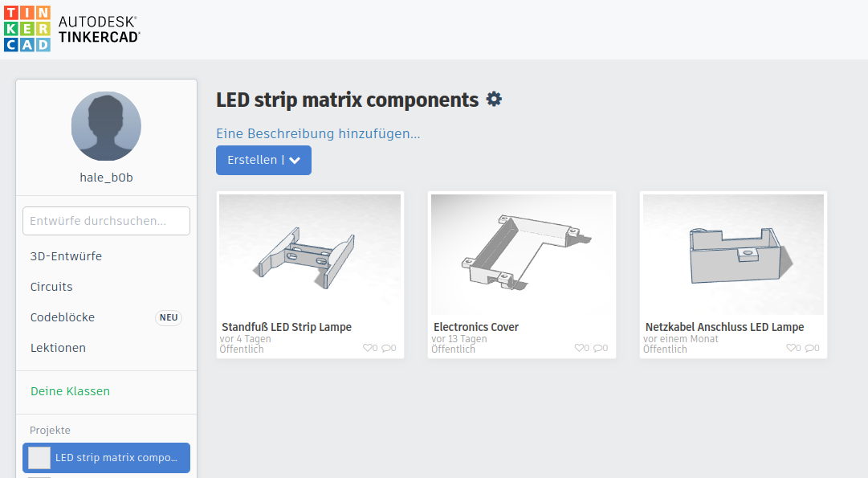Like the "Electronics Cover" design

click(578, 348)
